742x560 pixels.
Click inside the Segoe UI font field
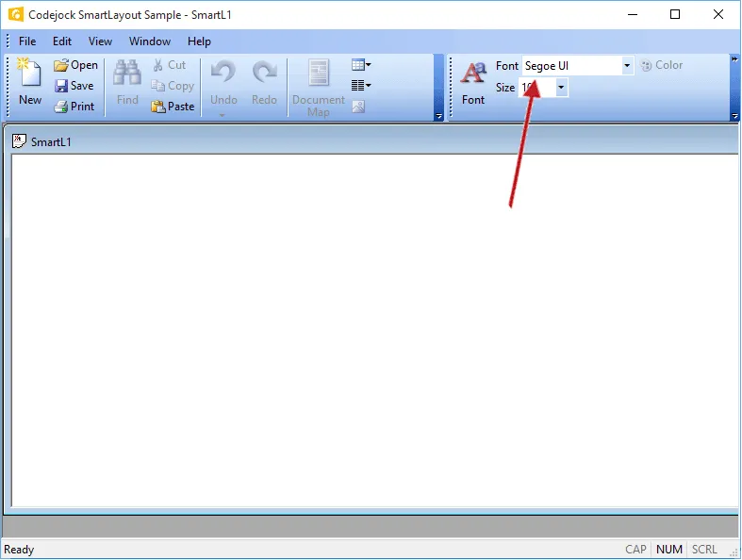(x=571, y=66)
